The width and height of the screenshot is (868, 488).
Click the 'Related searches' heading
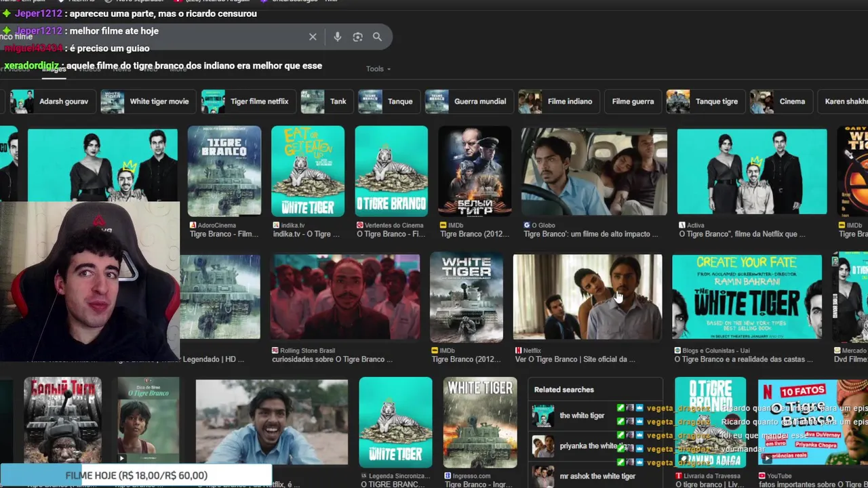[564, 390]
